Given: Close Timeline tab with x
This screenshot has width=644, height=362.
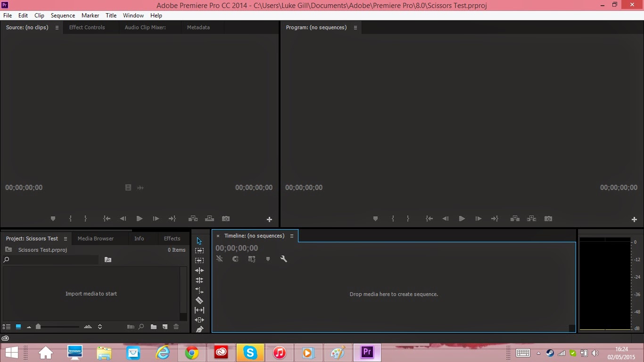Looking at the screenshot, I should (x=218, y=236).
